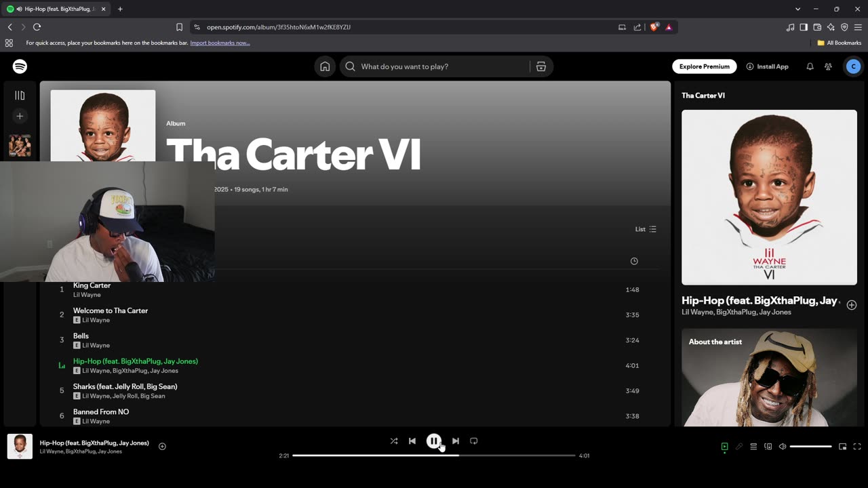This screenshot has width=868, height=488.
Task: Open the notifications bell
Action: point(810,66)
